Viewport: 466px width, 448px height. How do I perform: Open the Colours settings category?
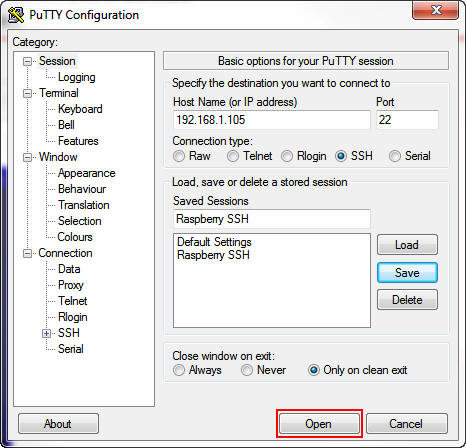click(x=75, y=237)
